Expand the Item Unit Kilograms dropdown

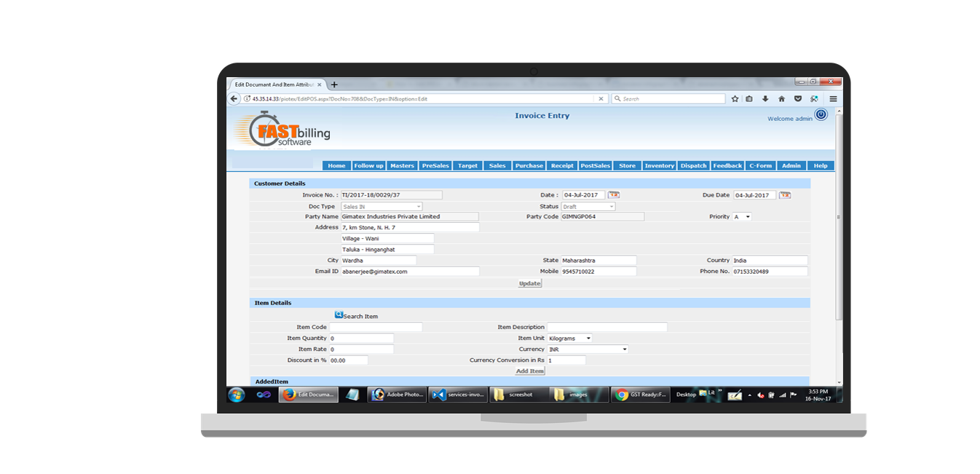click(570, 339)
